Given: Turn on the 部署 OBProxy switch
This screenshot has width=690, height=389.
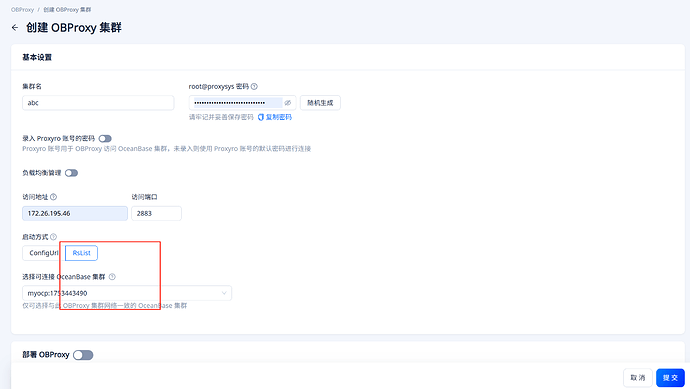Looking at the screenshot, I should tap(83, 355).
